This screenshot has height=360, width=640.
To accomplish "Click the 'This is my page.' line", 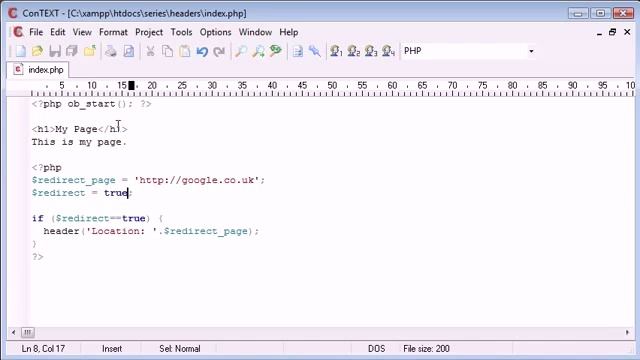I will click(x=79, y=142).
